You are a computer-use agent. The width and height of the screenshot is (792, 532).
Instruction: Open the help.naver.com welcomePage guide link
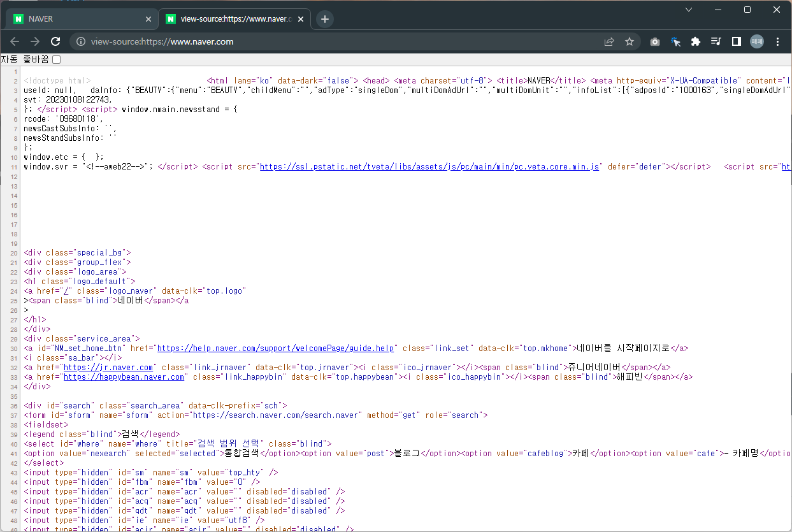point(276,349)
